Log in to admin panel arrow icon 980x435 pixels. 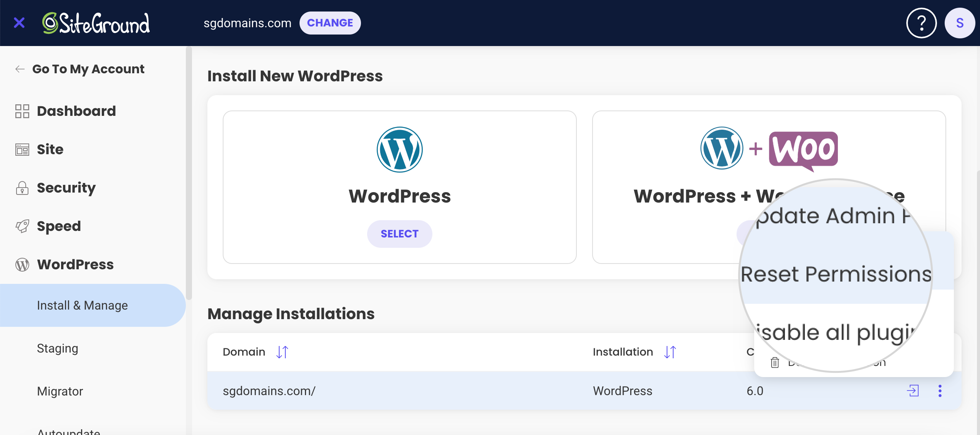(x=913, y=391)
